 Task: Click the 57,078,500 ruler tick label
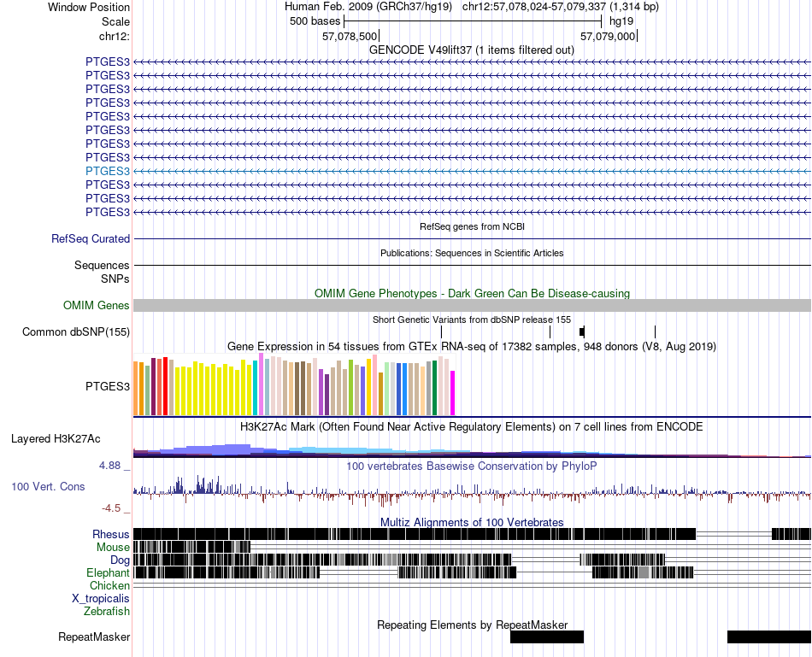point(350,36)
